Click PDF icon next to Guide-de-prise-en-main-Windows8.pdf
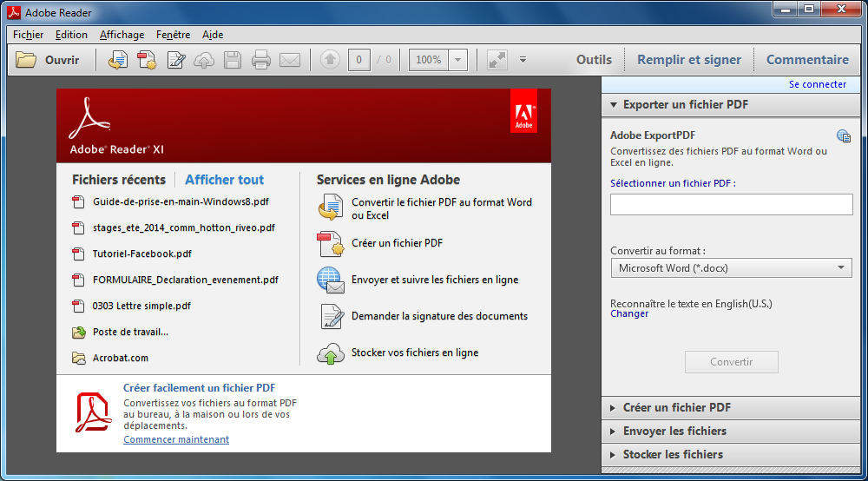The width and height of the screenshot is (868, 481). pos(78,202)
